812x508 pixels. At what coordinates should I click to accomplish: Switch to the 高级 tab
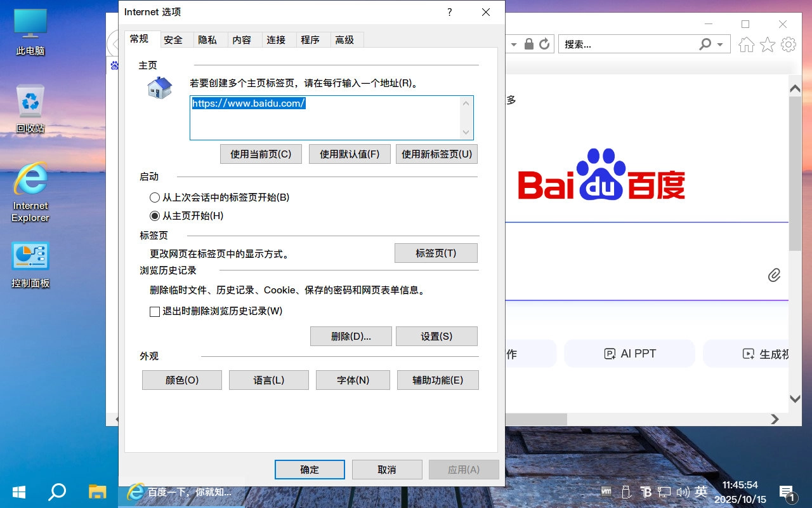(x=346, y=39)
